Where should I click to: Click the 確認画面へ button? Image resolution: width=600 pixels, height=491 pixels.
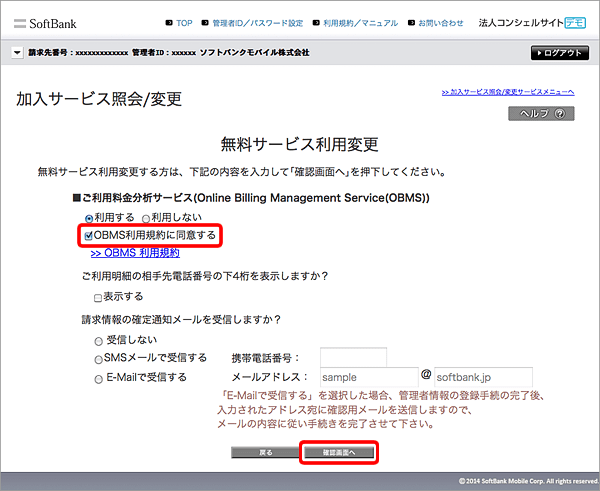tap(341, 453)
